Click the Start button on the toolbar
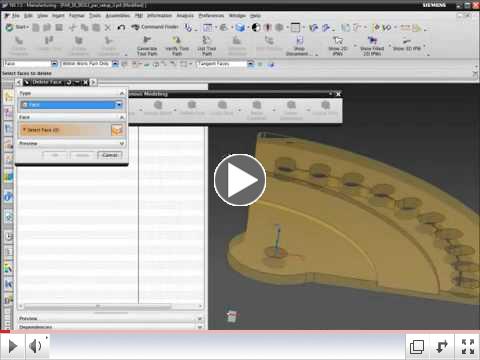The image size is (480, 360). 17,27
